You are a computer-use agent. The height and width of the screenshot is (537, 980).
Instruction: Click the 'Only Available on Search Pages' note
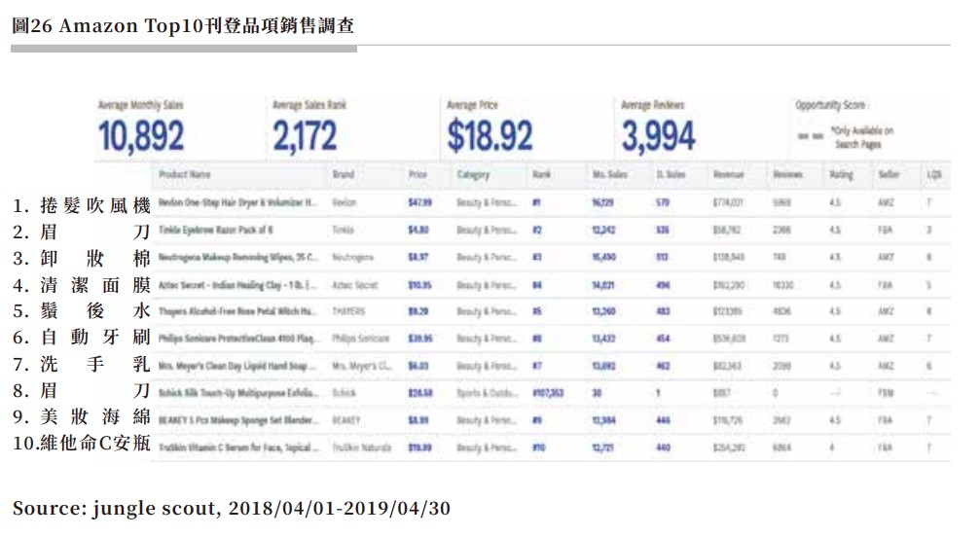click(x=862, y=137)
